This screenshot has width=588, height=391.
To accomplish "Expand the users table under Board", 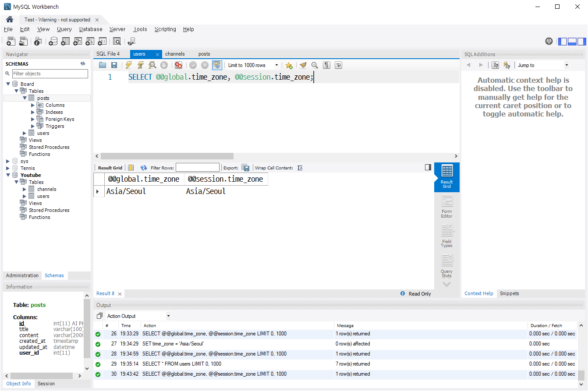I will point(25,133).
